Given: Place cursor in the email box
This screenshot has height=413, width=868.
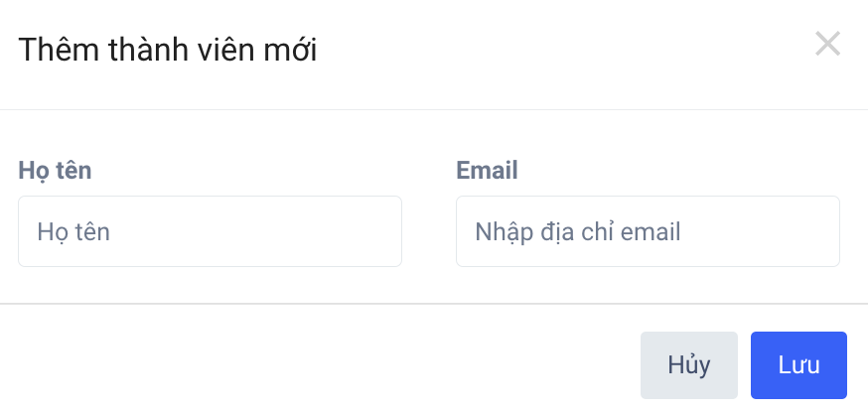Looking at the screenshot, I should tap(648, 231).
